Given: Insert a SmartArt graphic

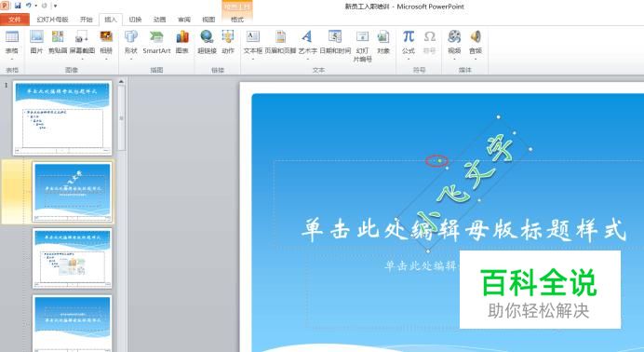Looking at the screenshot, I should click(x=156, y=42).
